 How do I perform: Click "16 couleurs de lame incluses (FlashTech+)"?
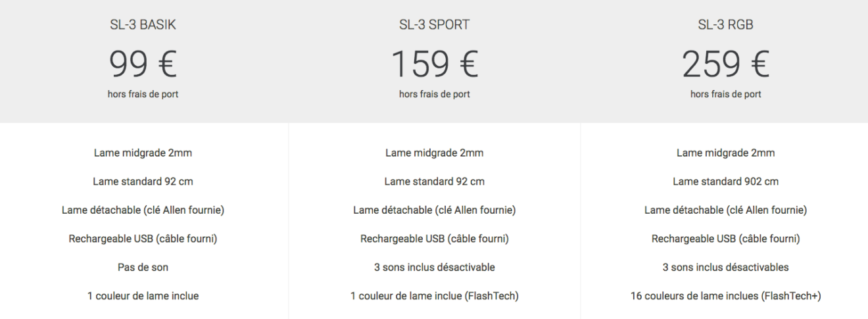(x=725, y=296)
